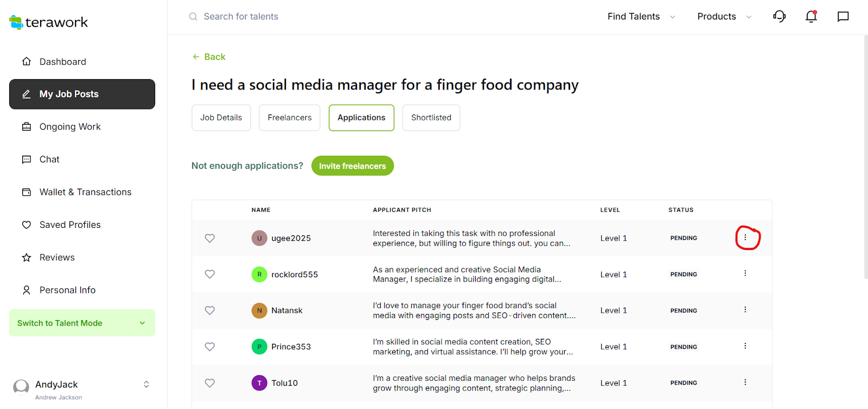Image resolution: width=868 pixels, height=409 pixels.
Task: Expand the Find Talents dropdown
Action: [x=641, y=16]
